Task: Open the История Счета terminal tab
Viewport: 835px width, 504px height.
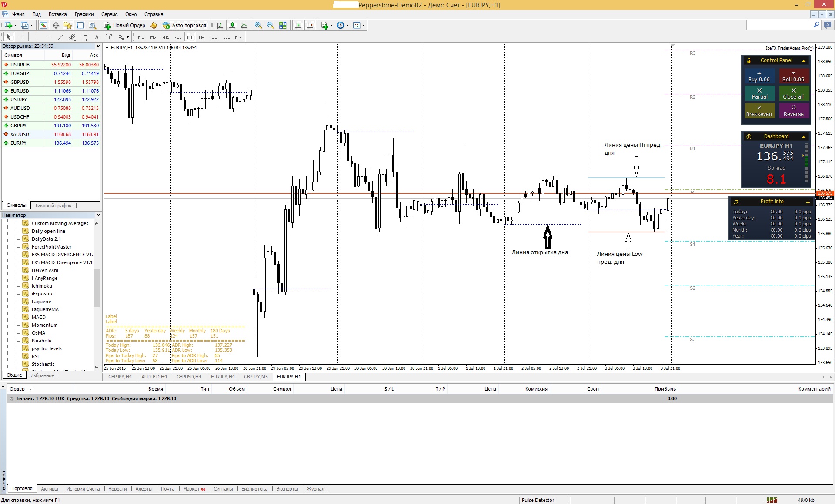Action: pos(83,489)
